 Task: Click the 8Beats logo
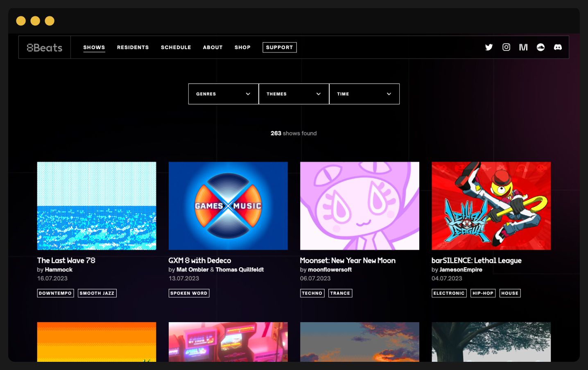click(x=45, y=47)
